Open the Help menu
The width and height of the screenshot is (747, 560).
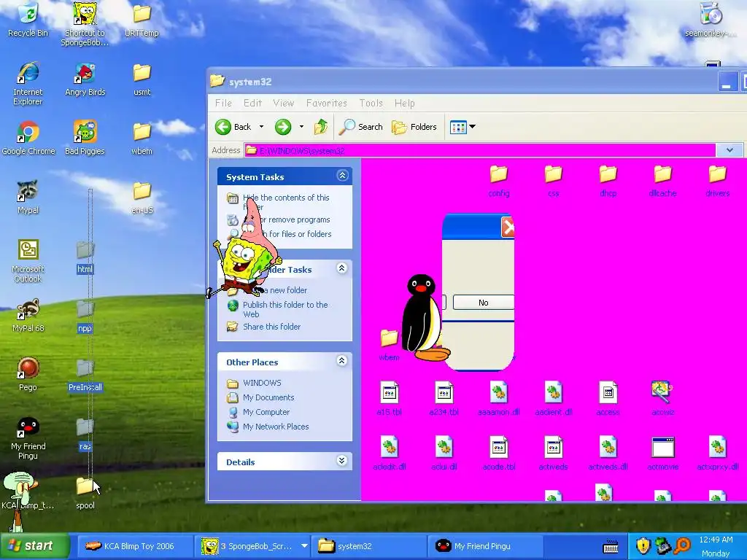404,103
